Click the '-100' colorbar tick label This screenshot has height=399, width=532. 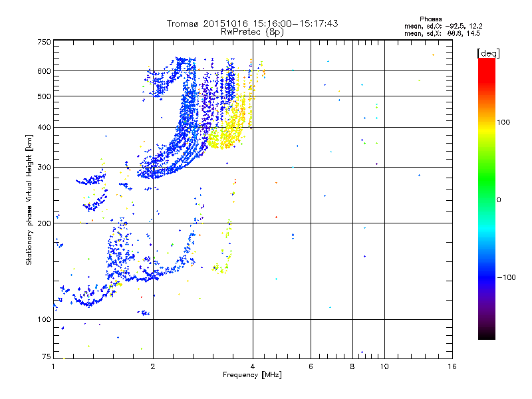tap(506, 277)
